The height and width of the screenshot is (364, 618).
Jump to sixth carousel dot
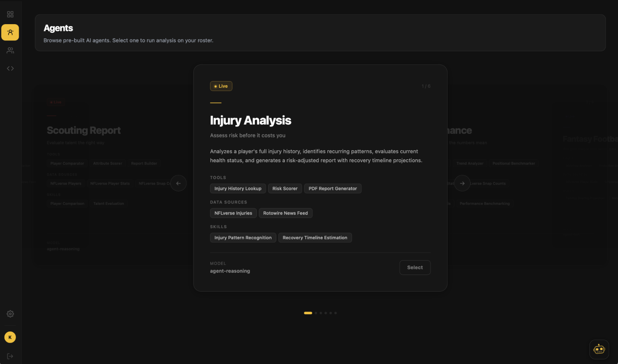(335, 313)
